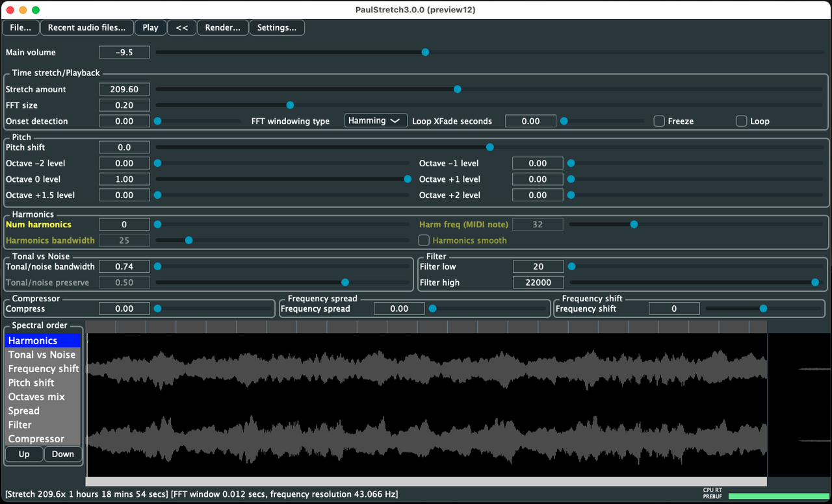This screenshot has height=504, width=832.
Task: Click the rewind << button
Action: tap(182, 27)
